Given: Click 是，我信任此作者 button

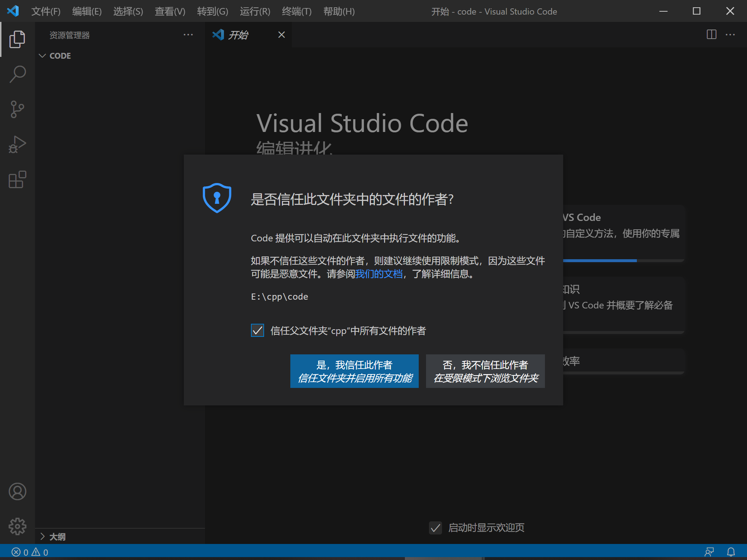Looking at the screenshot, I should click(x=354, y=371).
